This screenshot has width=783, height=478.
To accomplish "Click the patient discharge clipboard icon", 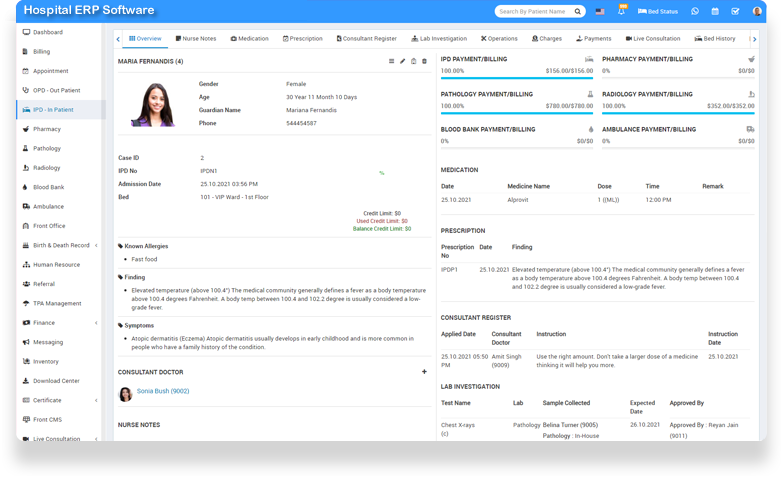I will click(414, 61).
